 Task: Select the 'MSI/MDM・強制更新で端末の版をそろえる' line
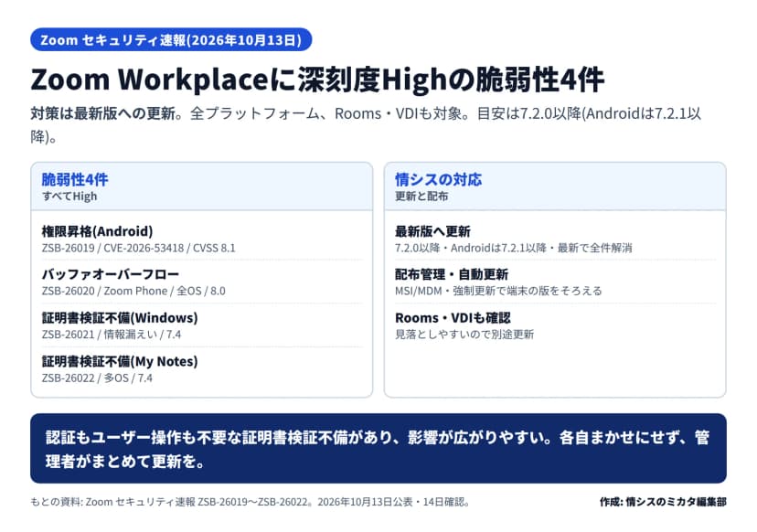pyautogui.click(x=498, y=291)
